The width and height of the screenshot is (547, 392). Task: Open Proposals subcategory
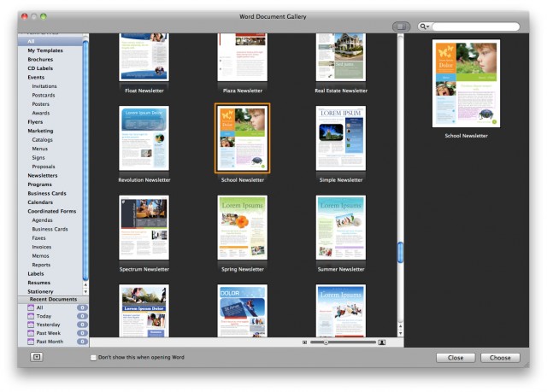pos(44,167)
